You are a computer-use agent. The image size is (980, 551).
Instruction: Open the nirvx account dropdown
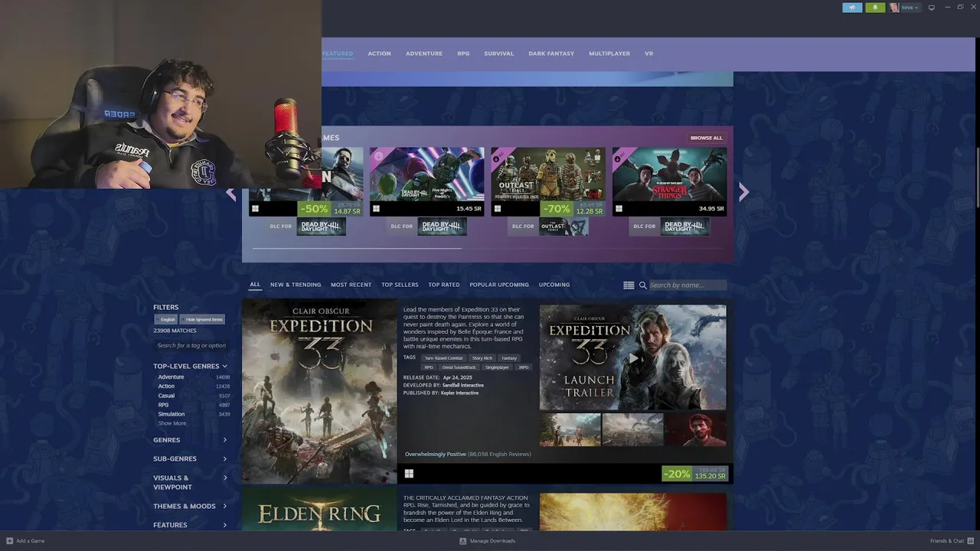tap(910, 8)
